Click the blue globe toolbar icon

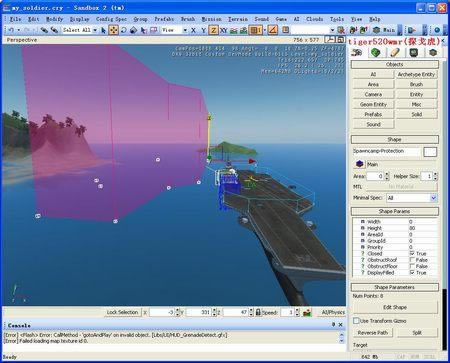click(x=437, y=30)
